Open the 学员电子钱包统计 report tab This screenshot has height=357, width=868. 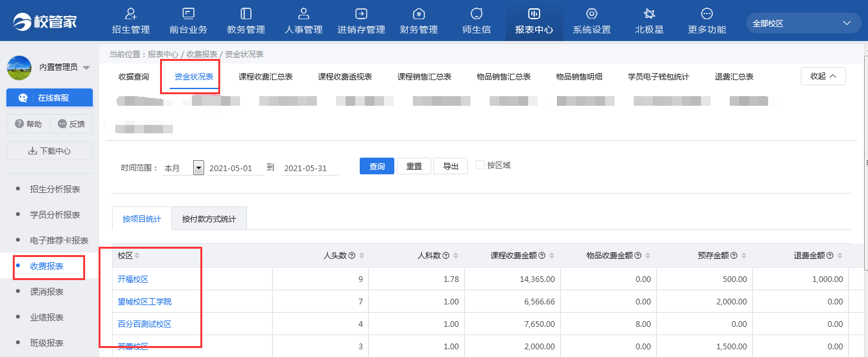click(659, 77)
